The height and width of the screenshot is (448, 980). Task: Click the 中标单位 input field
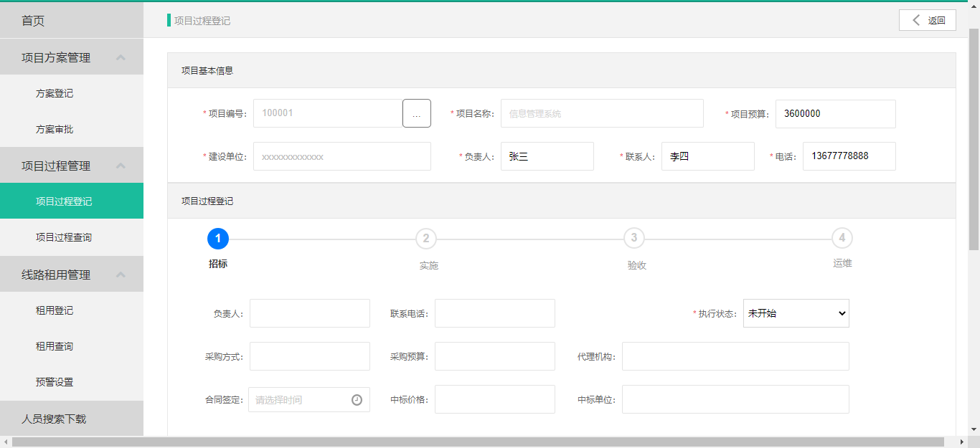[x=735, y=399]
